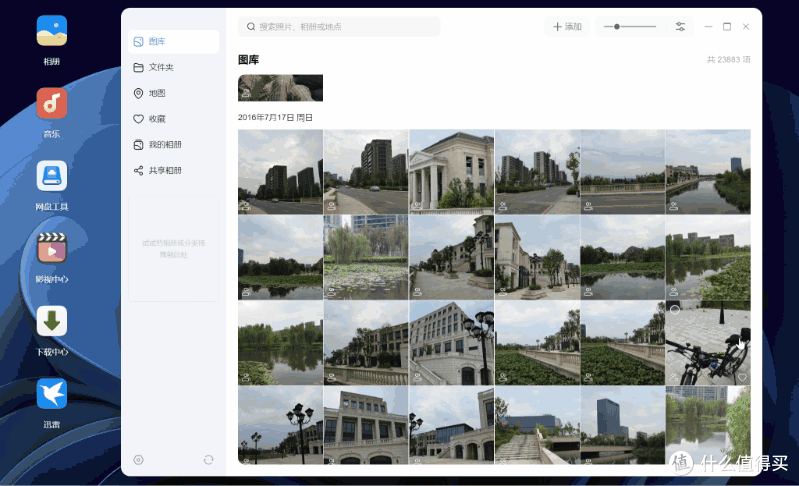Screen dimensions: 799x486
Task: Click the heart icon beside 收藏
Action: point(138,119)
